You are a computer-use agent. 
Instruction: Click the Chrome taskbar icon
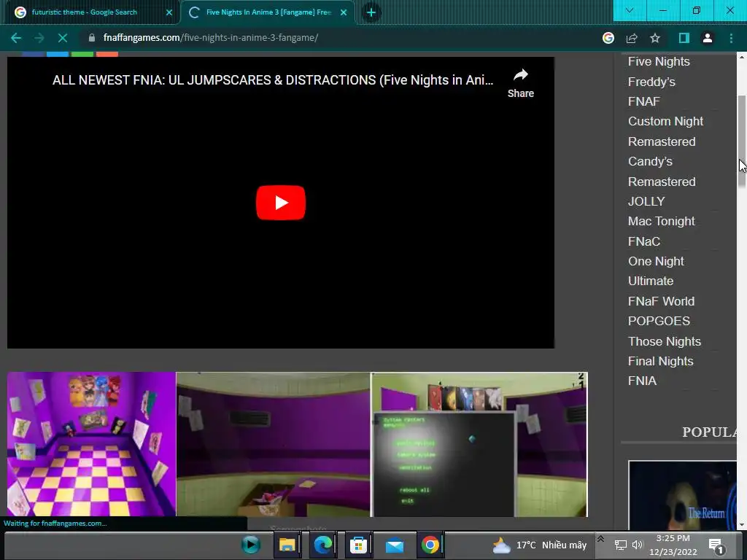(430, 545)
